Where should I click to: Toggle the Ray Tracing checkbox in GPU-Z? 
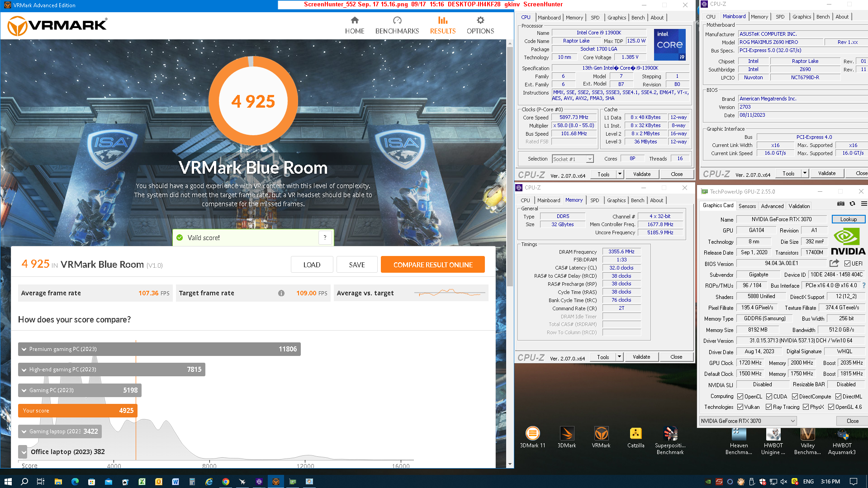[x=768, y=407]
